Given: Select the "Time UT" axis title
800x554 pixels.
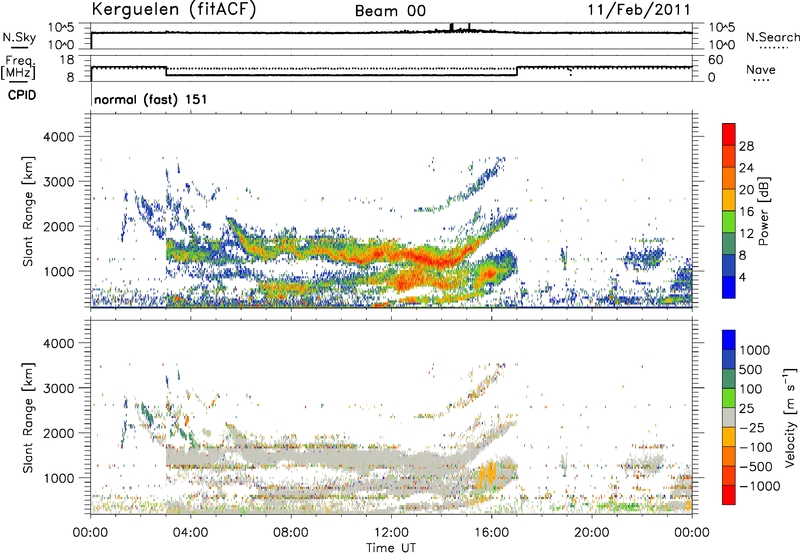Looking at the screenshot, I should [391, 548].
